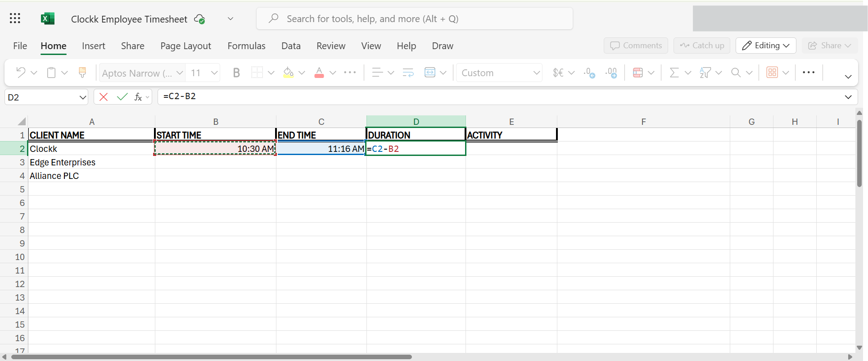Click the text alignment icon

(x=377, y=73)
